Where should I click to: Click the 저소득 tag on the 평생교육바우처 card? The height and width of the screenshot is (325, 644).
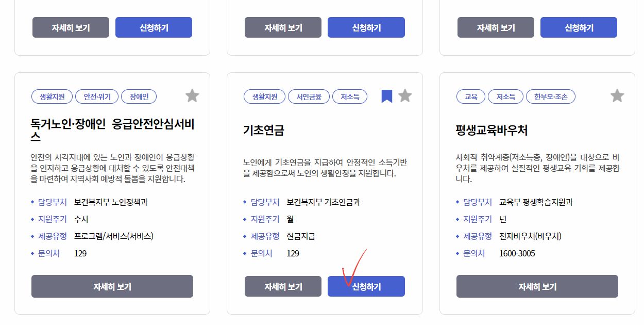click(505, 96)
